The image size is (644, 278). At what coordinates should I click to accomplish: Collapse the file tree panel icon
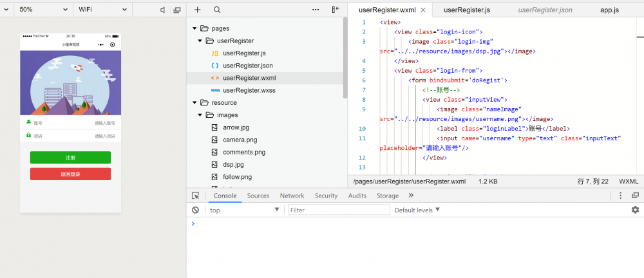tap(336, 10)
